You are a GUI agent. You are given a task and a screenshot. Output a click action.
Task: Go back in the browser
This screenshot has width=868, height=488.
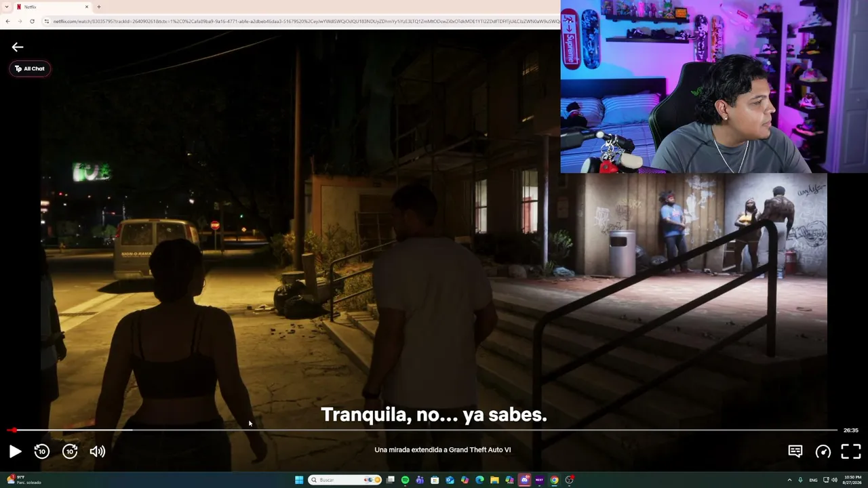(7, 21)
